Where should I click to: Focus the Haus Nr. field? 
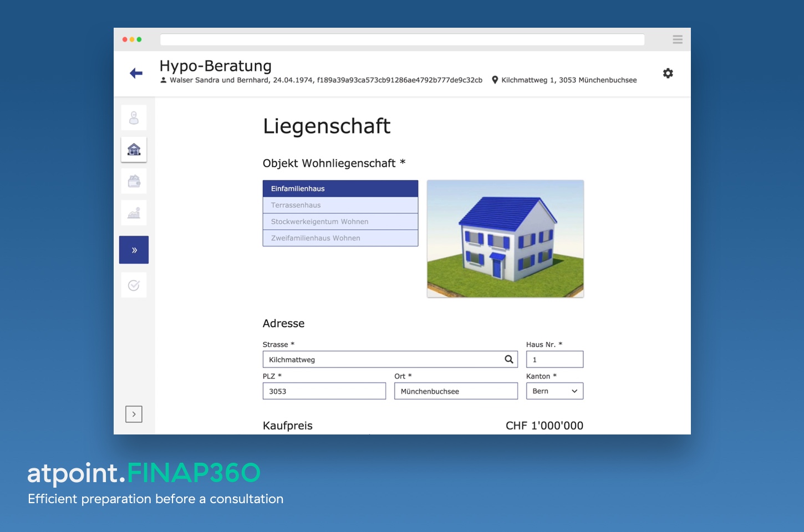[554, 360]
